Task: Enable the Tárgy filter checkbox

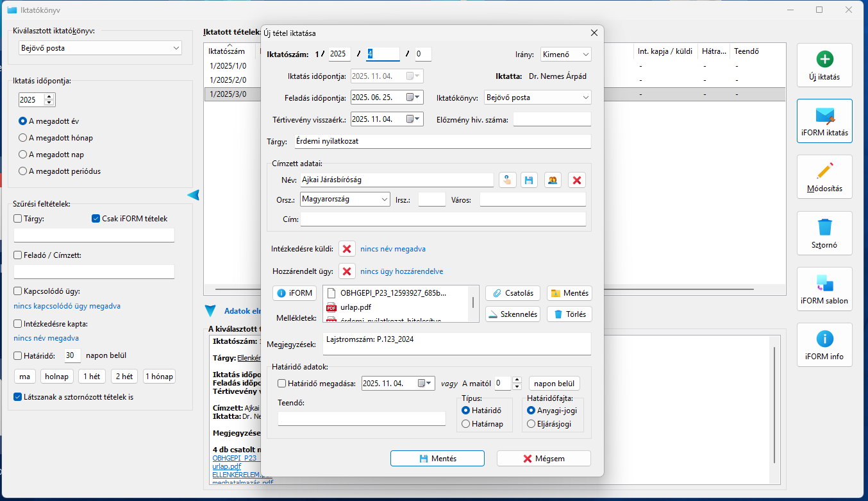Action: pyautogui.click(x=18, y=219)
